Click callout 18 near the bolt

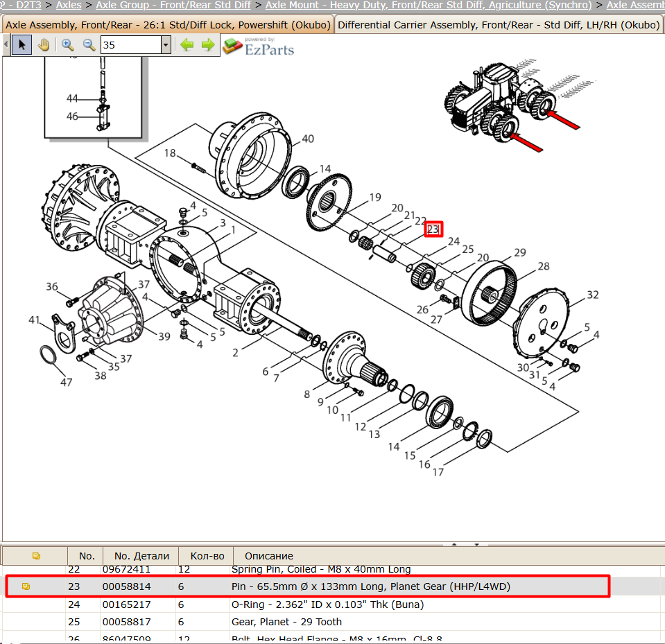coord(170,153)
